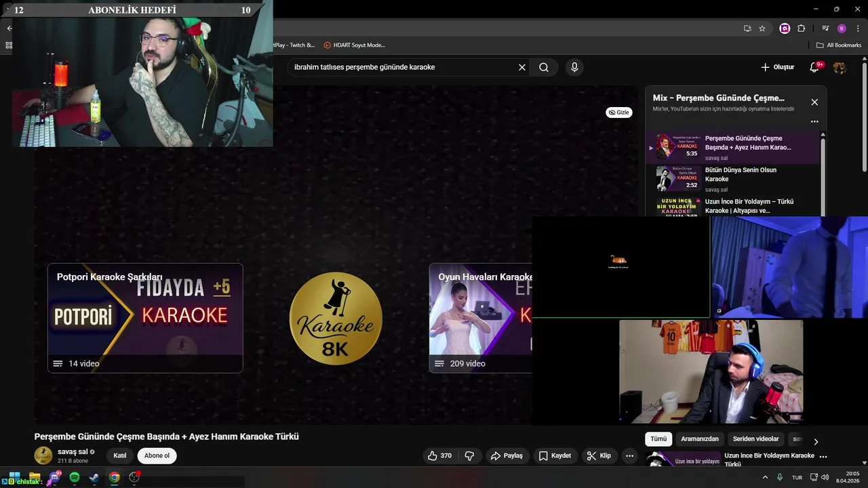Open the Chrome extensions puzzle icon
The height and width of the screenshot is (488, 868).
coord(802,28)
